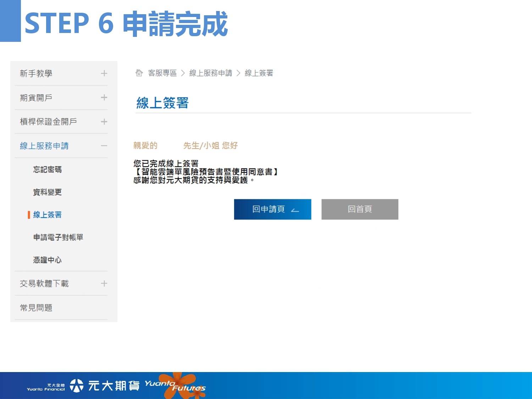The width and height of the screenshot is (532, 399).
Task: Click the 線上簽署 page heading
Action: coord(162,103)
